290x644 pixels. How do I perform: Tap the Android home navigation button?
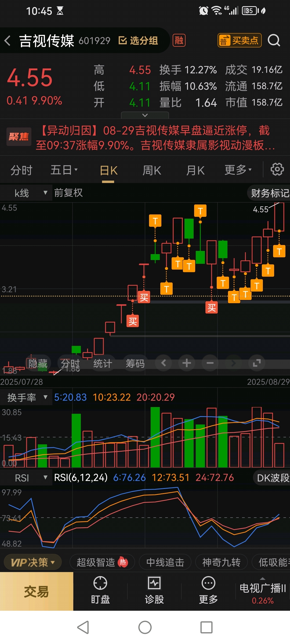[145, 627]
